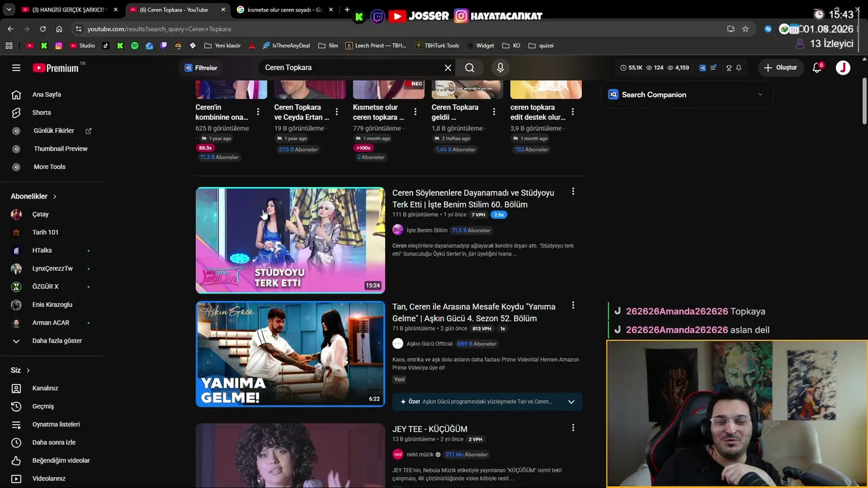868x488 pixels.
Task: Play the YANIMA GELME! thumbnail
Action: click(x=290, y=354)
